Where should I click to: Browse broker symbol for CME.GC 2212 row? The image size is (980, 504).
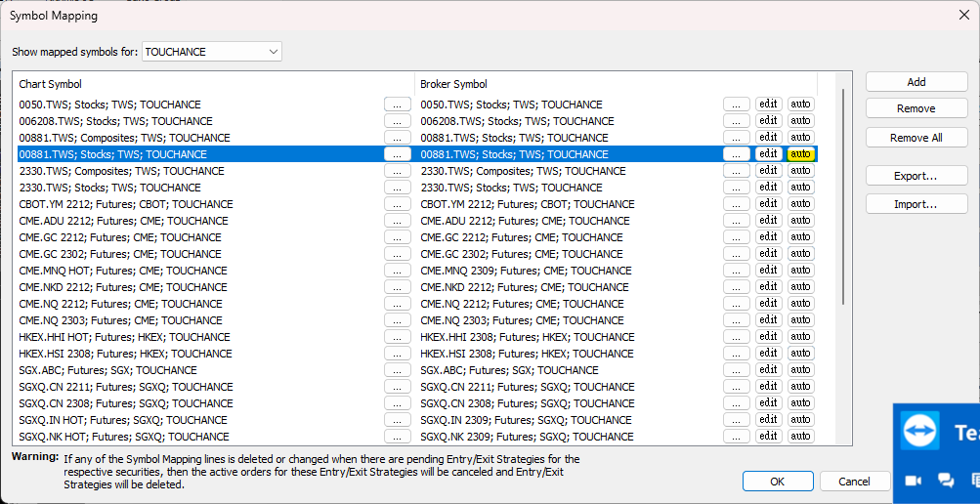737,237
